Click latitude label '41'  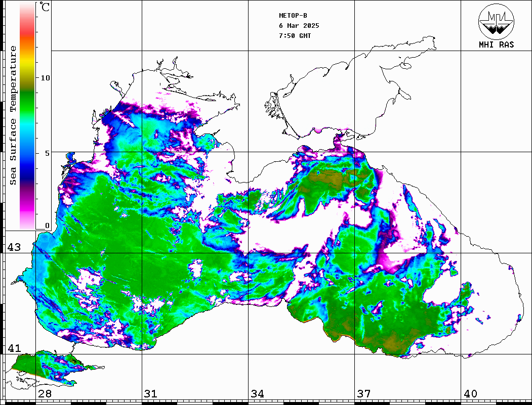(x=14, y=348)
